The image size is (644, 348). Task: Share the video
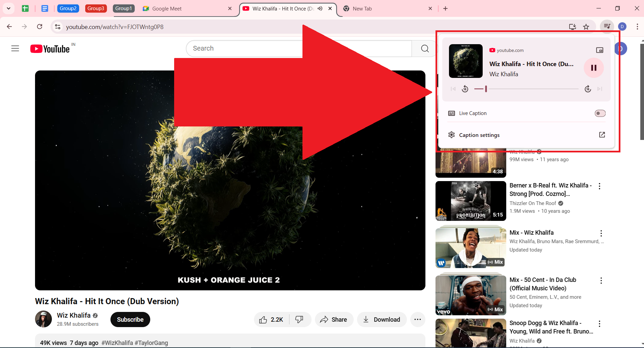pyautogui.click(x=334, y=320)
